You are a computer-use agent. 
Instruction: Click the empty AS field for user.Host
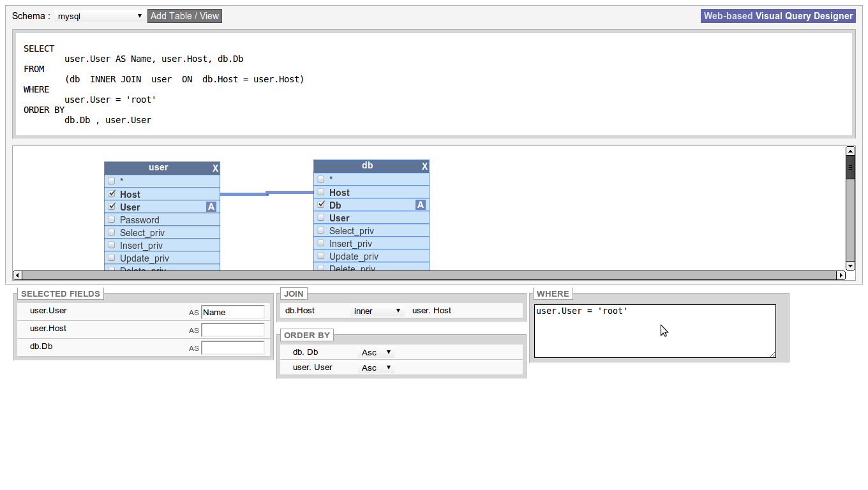[233, 330]
